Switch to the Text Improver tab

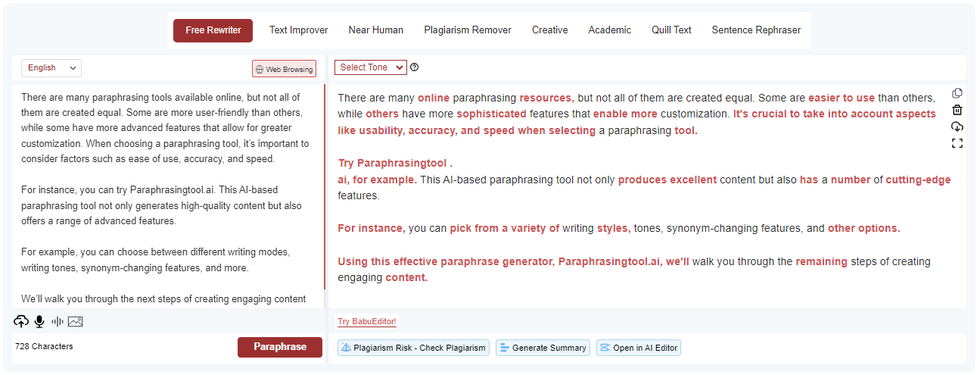tap(299, 30)
